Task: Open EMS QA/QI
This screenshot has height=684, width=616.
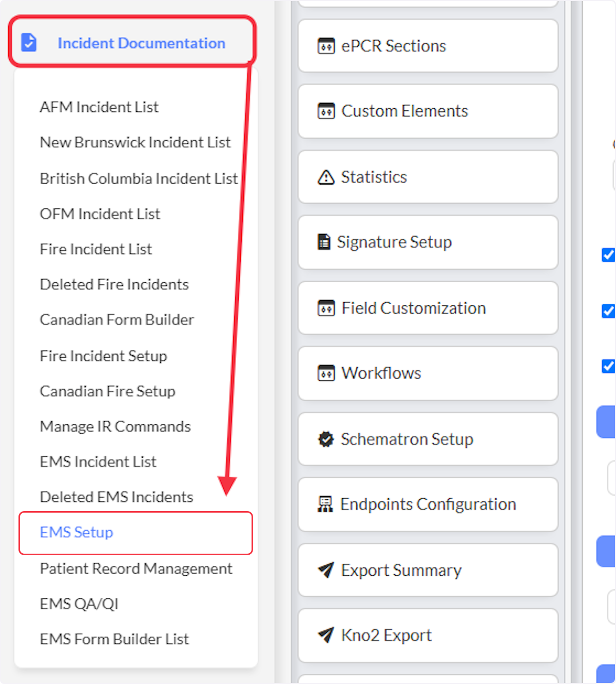Action: [79, 603]
